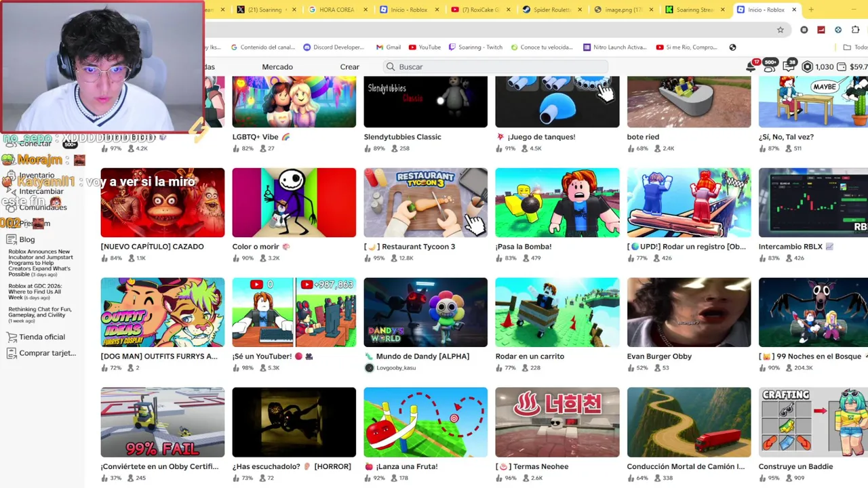The image size is (868, 488).
Task: Open the YouTube bookmark
Action: tap(425, 47)
